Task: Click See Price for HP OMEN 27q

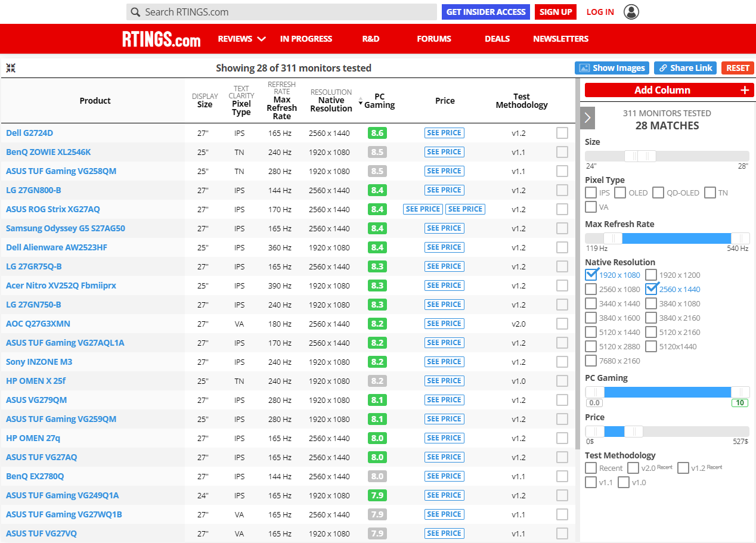Action: [x=444, y=438]
